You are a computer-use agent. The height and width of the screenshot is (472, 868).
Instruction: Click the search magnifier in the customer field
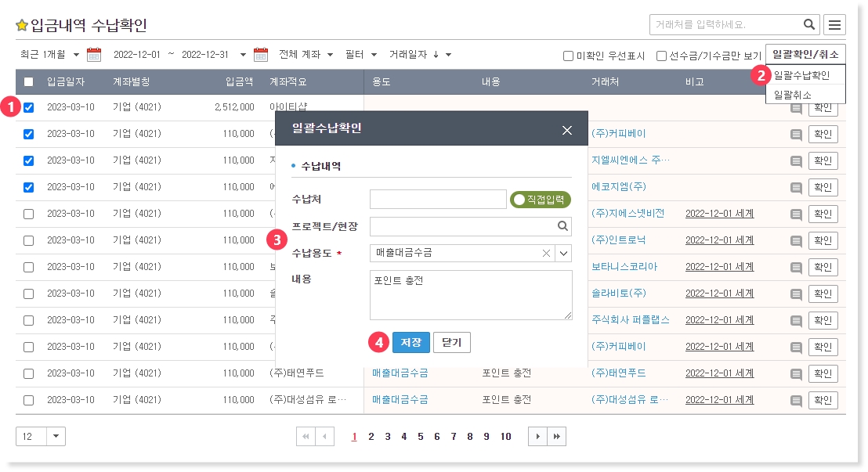click(808, 24)
